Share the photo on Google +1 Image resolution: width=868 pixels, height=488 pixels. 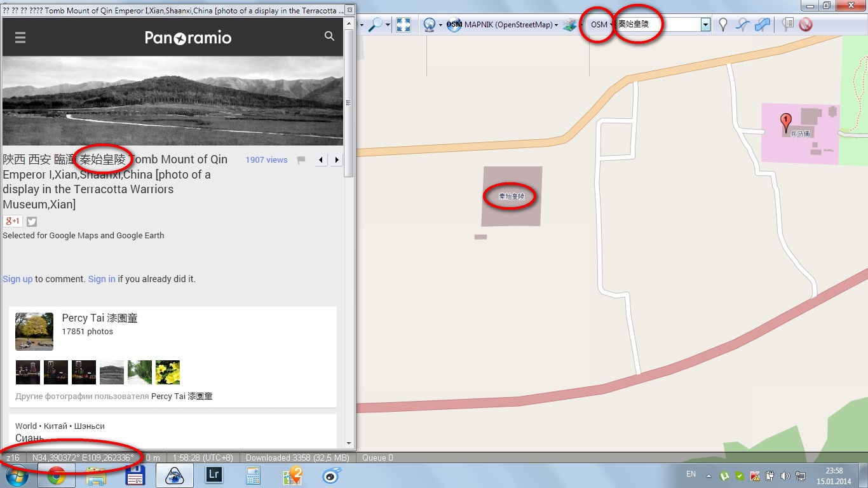13,221
